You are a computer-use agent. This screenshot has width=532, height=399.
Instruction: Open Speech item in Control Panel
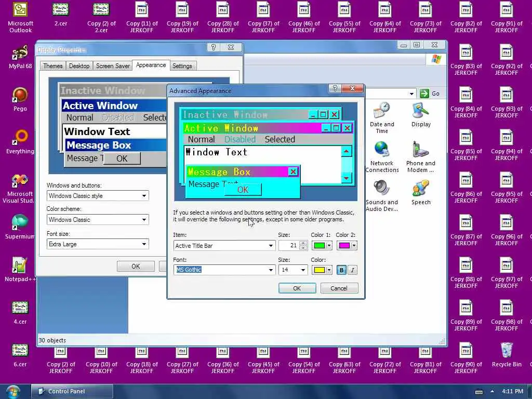[421, 193]
